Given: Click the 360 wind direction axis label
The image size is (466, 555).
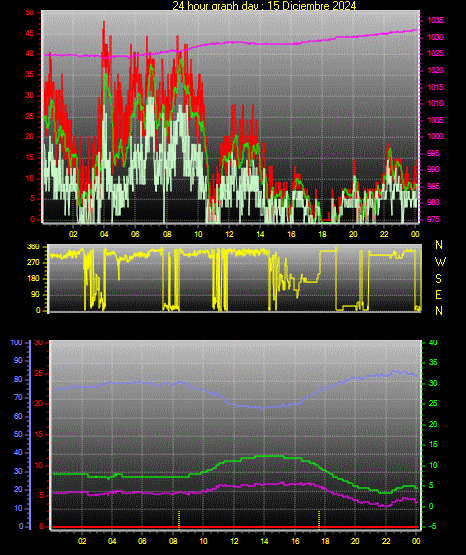Looking at the screenshot, I should click(33, 247).
